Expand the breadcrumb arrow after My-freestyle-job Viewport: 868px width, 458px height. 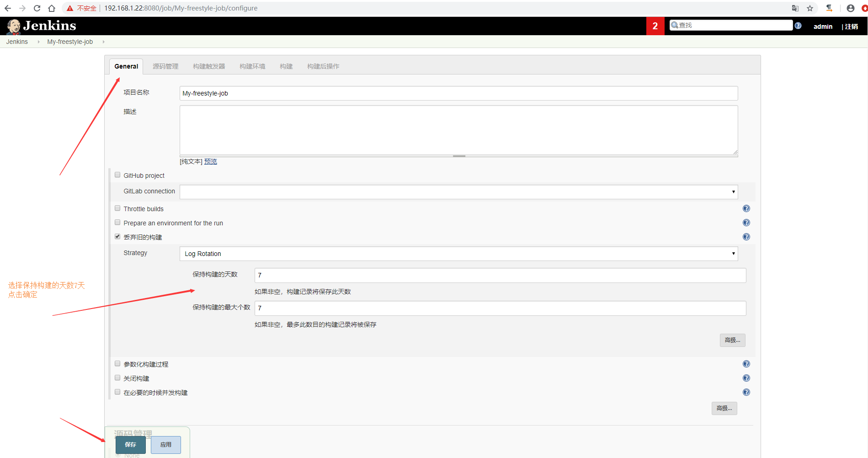(x=103, y=42)
